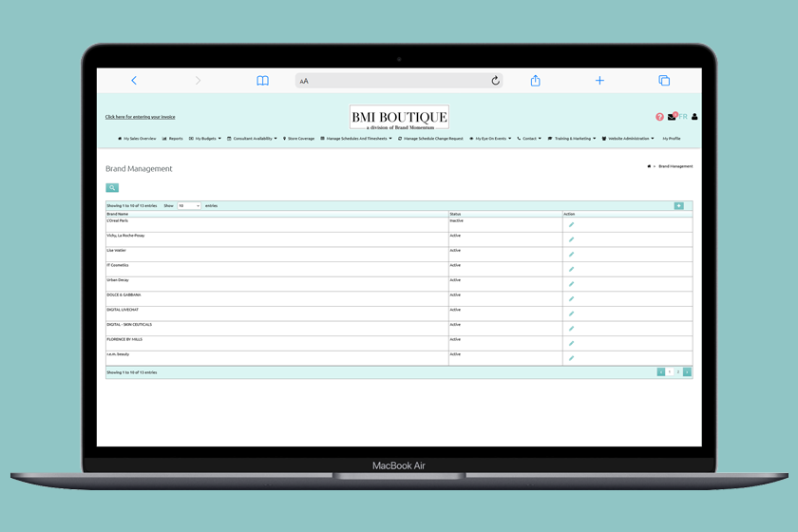The width and height of the screenshot is (798, 532).
Task: Go to next page pagination arrow
Action: point(687,372)
